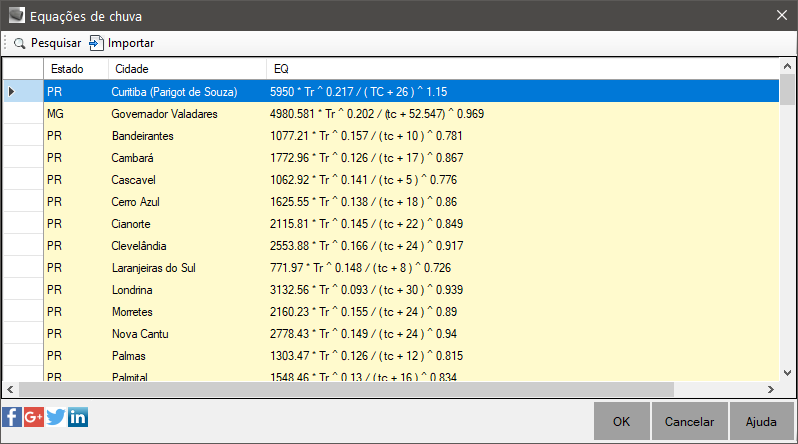This screenshot has width=798, height=444.
Task: Select the Palmas city cell
Action: point(187,355)
